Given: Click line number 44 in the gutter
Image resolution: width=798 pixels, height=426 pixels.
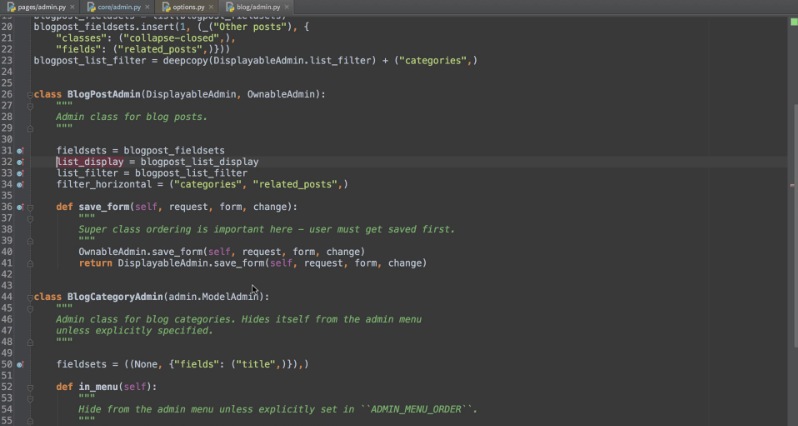Looking at the screenshot, I should point(7,297).
